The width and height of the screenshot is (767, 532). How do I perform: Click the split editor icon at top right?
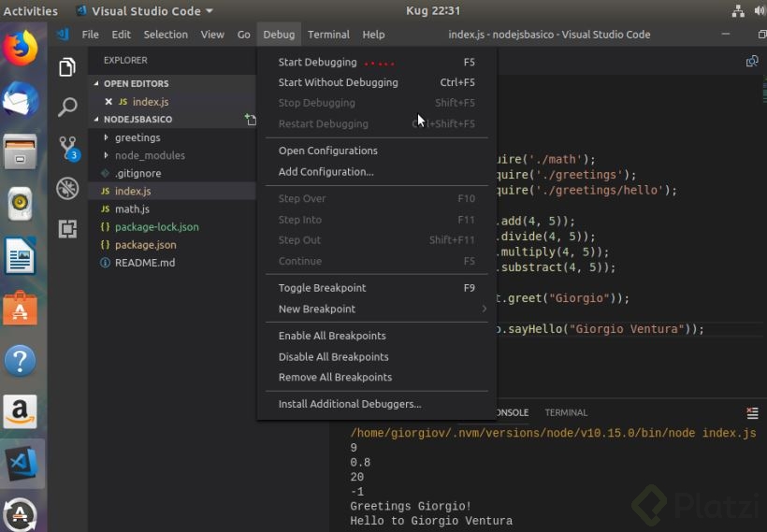[752, 61]
